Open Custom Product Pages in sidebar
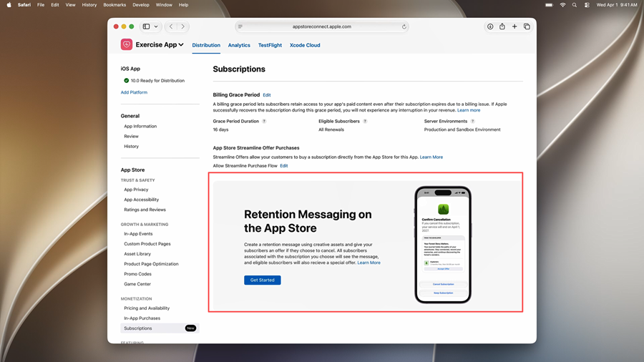This screenshot has height=362, width=644. click(x=147, y=244)
